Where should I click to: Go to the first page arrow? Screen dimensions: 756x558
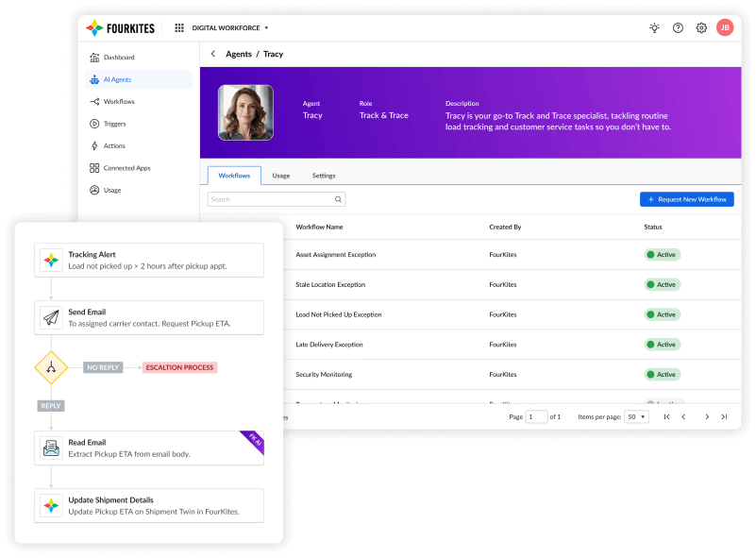[666, 416]
